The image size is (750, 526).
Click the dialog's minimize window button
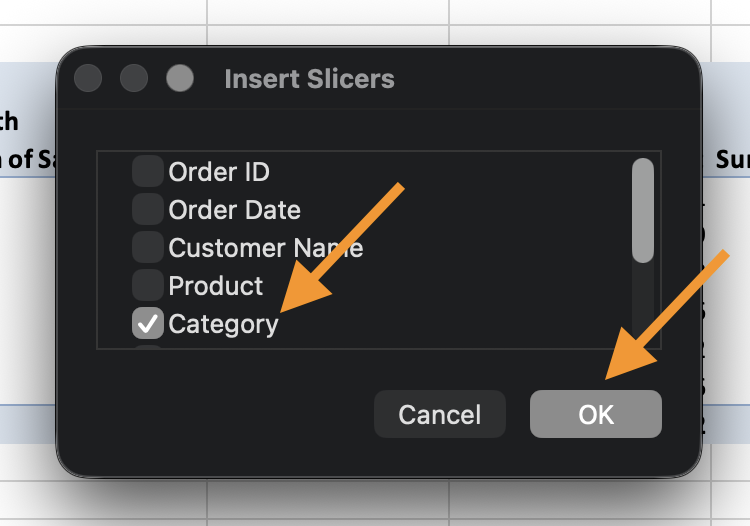(x=134, y=79)
